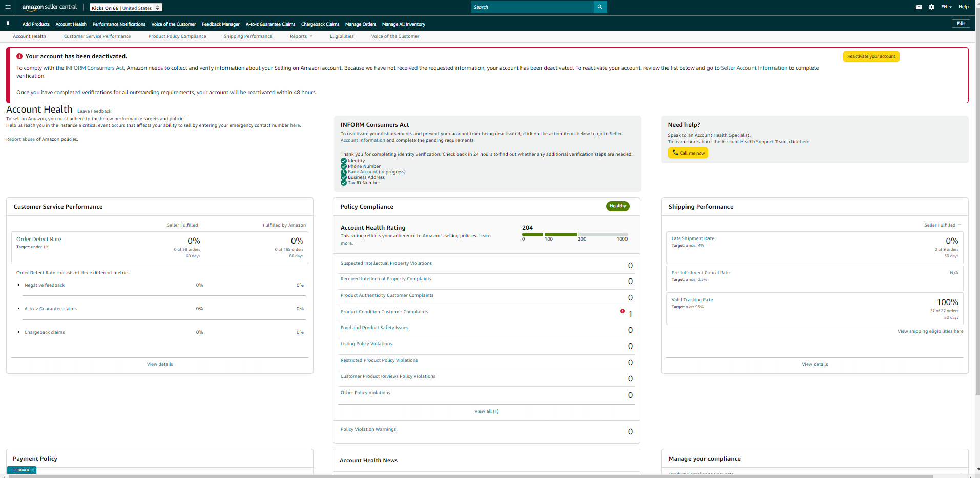980x478 pixels.
Task: Click the red warning icon beside Product Condition complaints
Action: 622,311
